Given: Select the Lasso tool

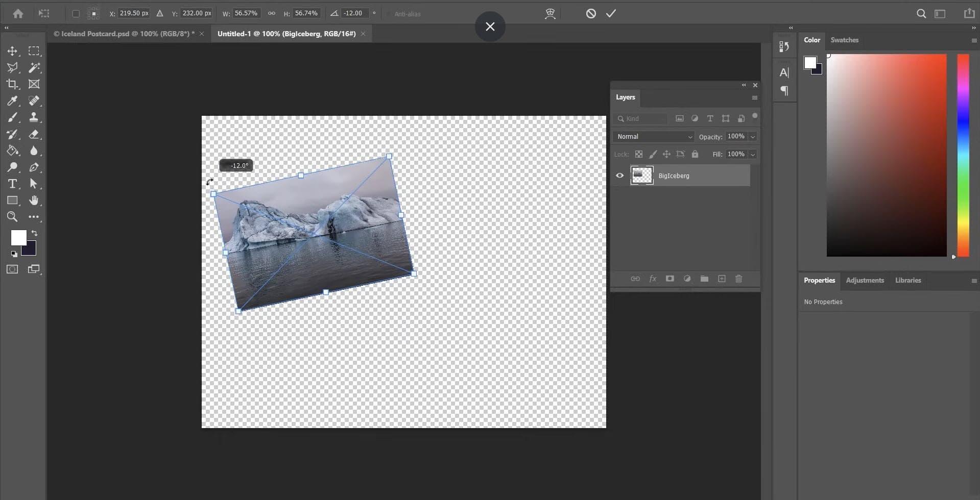Looking at the screenshot, I should 12,67.
